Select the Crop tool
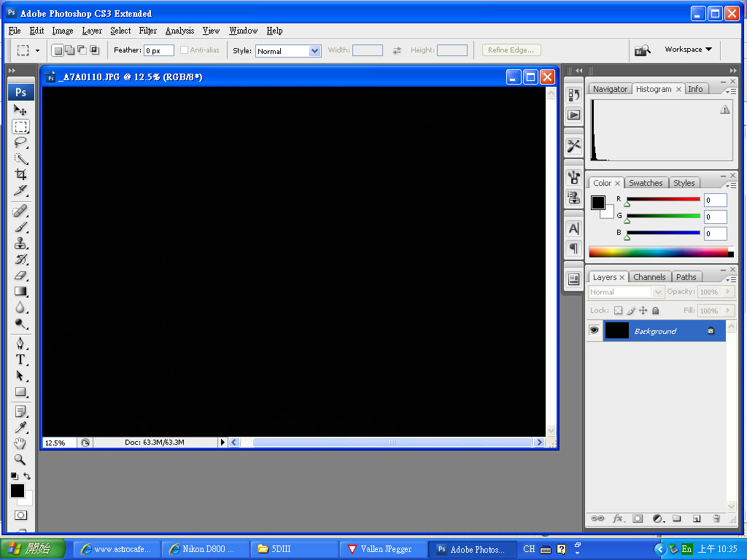The image size is (747, 560). 20,175
